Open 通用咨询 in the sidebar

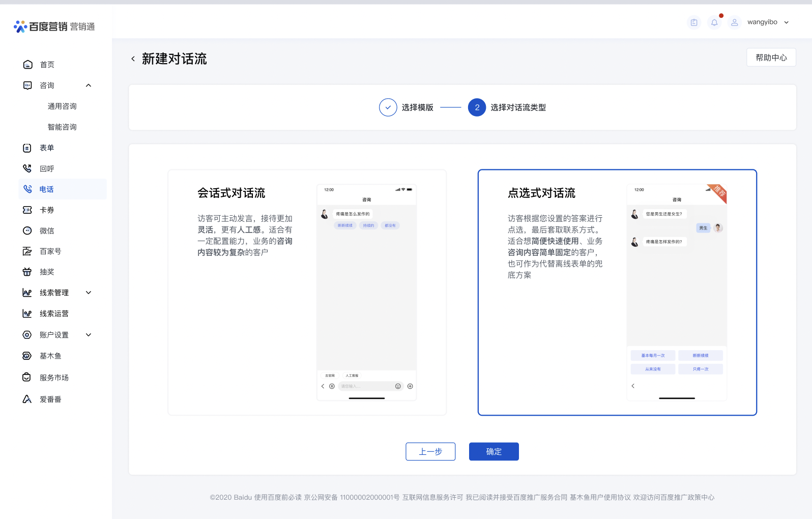(62, 106)
